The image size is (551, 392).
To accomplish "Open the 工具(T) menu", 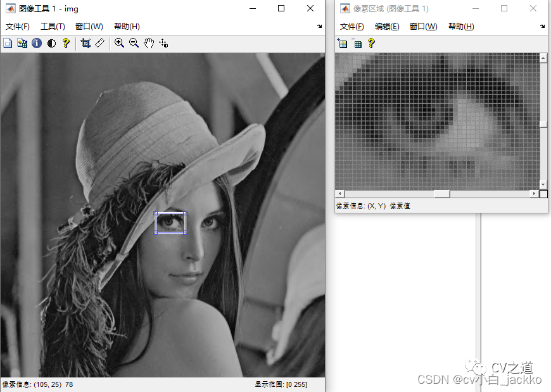I will point(53,27).
